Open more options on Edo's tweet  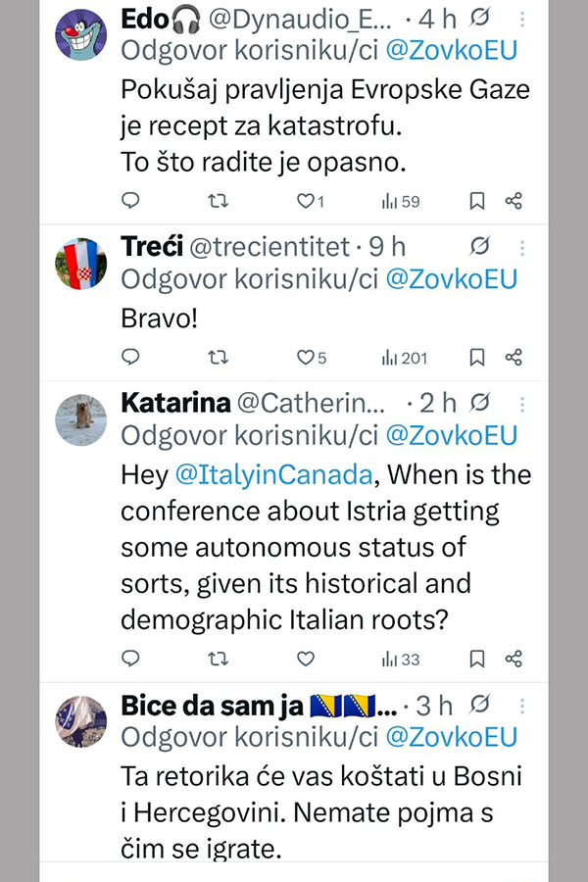[x=522, y=19]
